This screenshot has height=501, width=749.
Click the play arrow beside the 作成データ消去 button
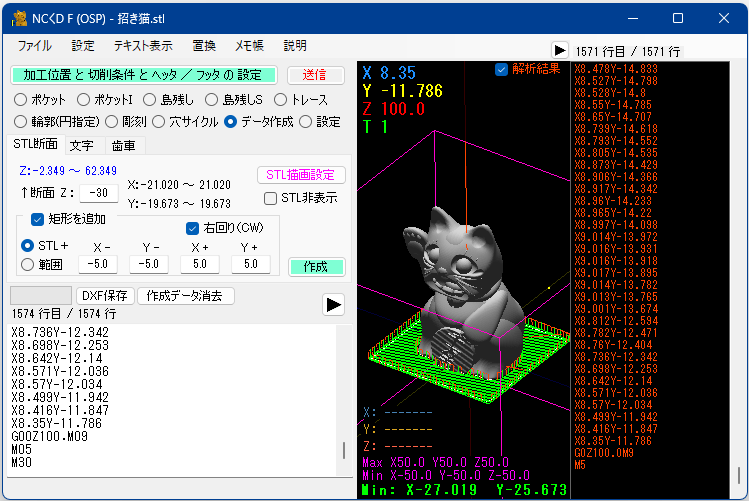[x=333, y=305]
